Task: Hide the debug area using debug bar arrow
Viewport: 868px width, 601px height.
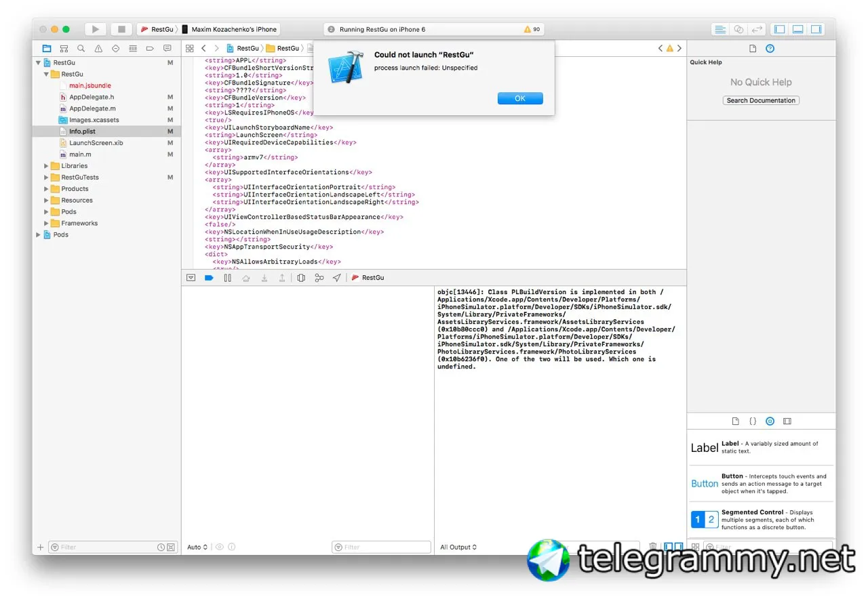Action: (191, 278)
